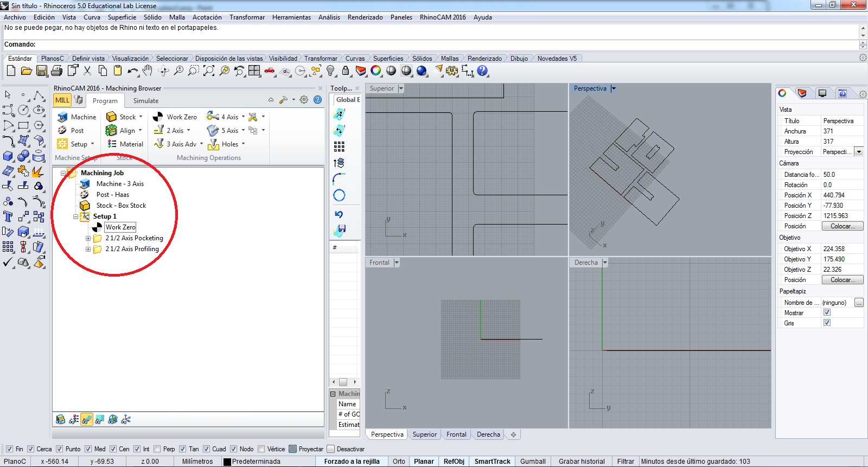Open the Proyección dropdown in properties
This screenshot has height=467, width=868.
(859, 152)
